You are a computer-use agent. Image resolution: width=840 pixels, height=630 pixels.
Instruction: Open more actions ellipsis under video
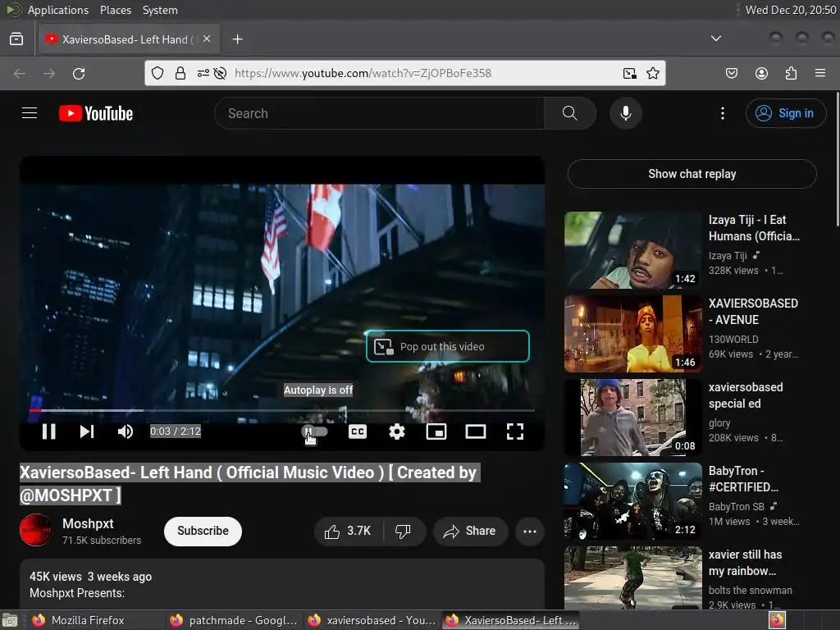point(530,531)
